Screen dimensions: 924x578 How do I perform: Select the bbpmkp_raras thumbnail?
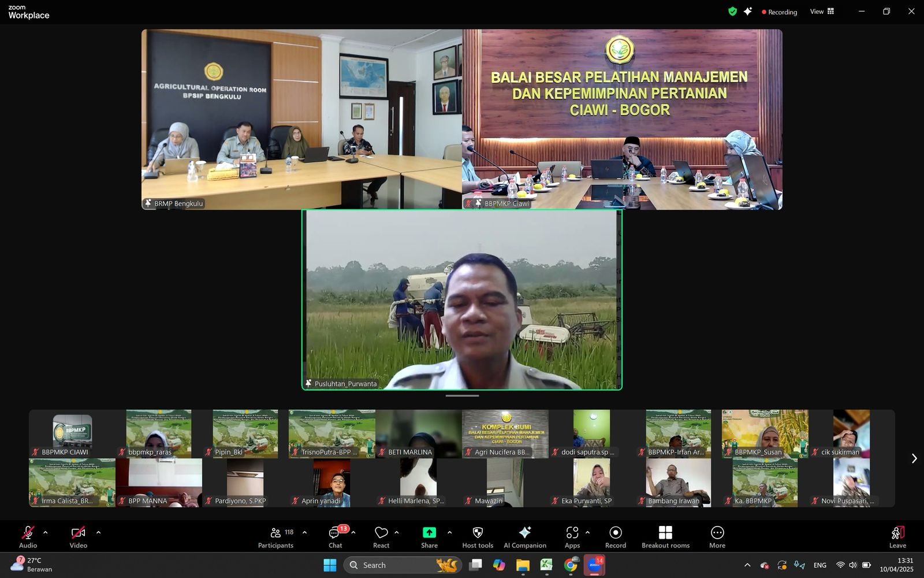coord(159,434)
